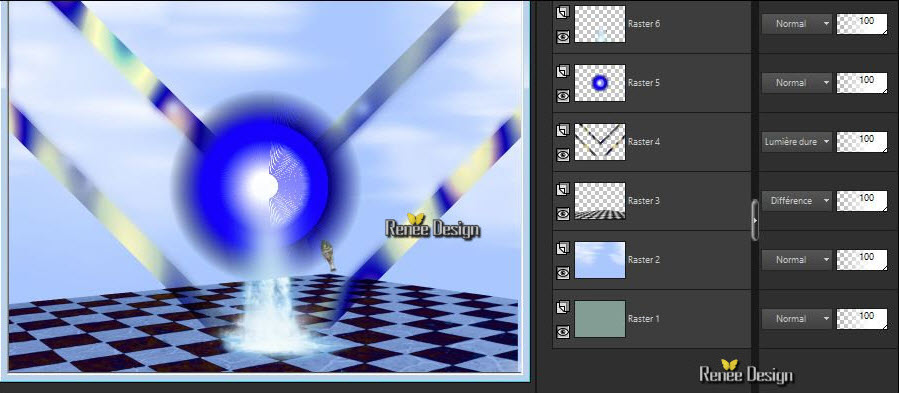Toggle the Raster 1 eye icon
The height and width of the screenshot is (393, 899).
coord(562,332)
